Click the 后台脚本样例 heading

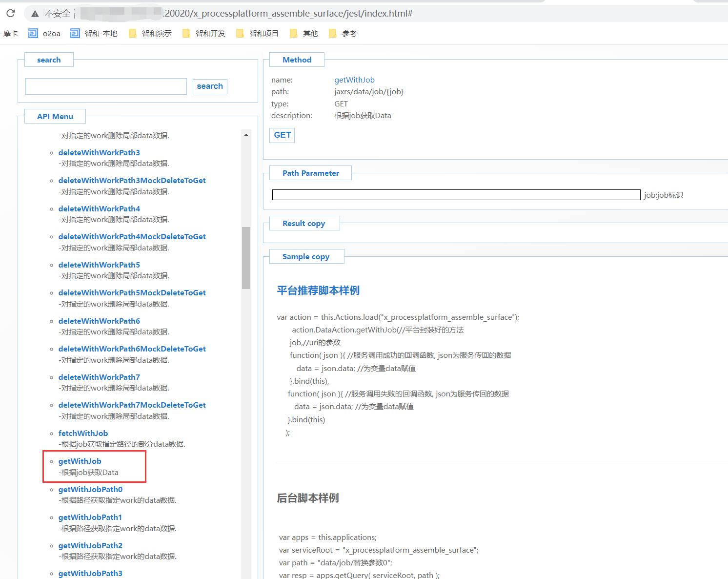(308, 498)
